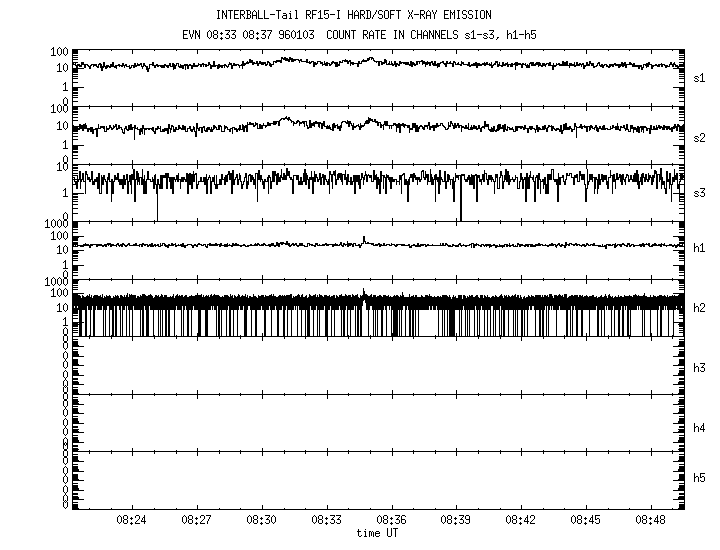Select the h2 channel label
720x550 pixels.
[700, 308]
